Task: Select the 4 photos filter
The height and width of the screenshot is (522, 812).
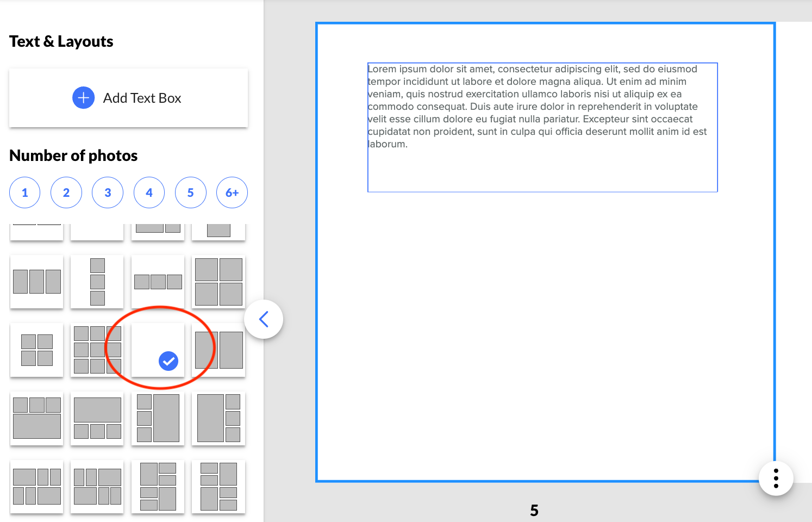Action: coord(149,192)
